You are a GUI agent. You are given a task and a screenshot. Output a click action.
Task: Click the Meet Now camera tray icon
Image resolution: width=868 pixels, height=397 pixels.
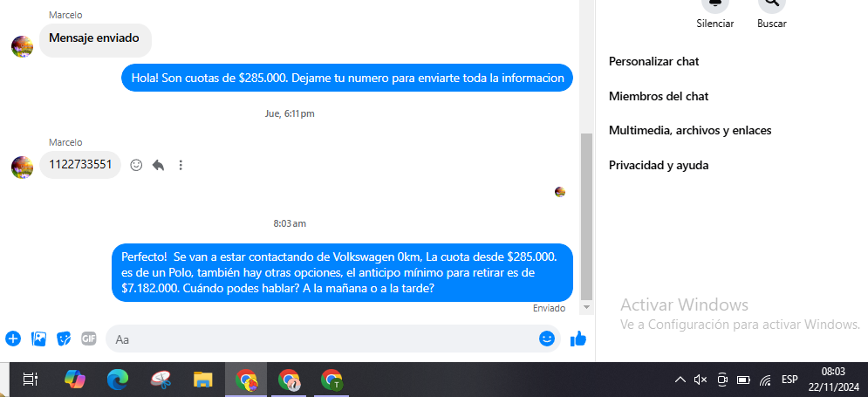coord(721,380)
